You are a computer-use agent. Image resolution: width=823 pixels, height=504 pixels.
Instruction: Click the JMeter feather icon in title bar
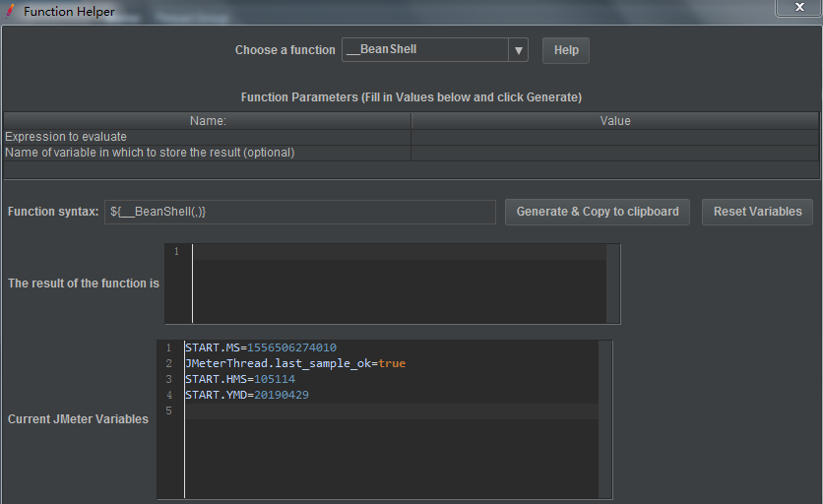point(10,11)
